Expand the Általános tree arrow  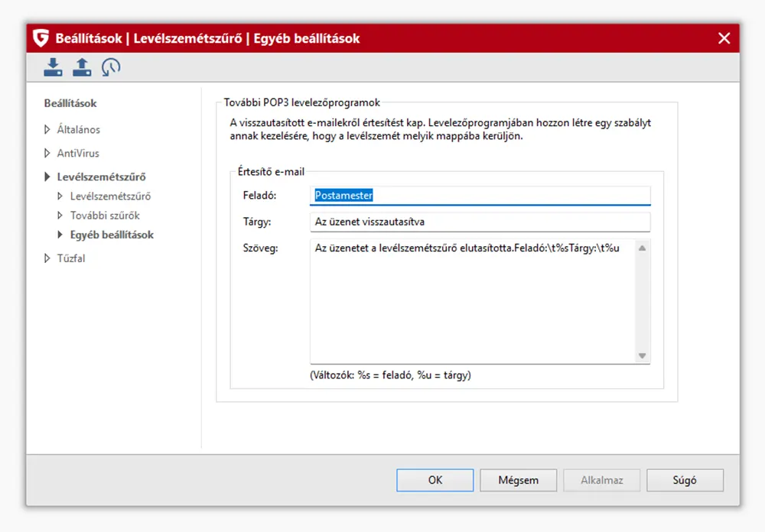47,130
